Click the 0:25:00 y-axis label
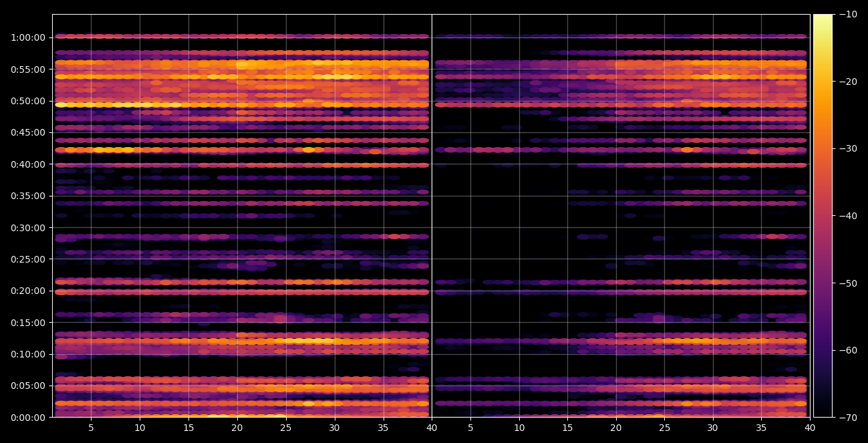868x443 pixels. [27, 259]
